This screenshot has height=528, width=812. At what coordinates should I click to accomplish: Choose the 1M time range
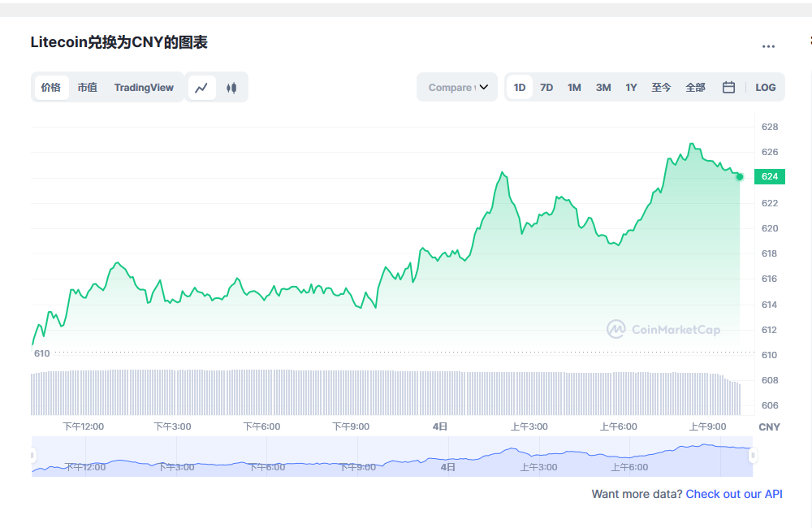click(574, 88)
